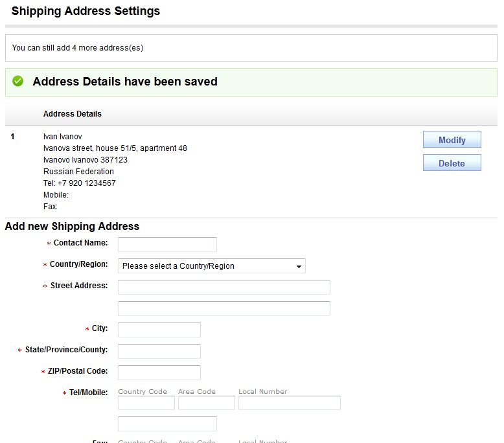504x443 pixels.
Task: Click the "4 more address(es)" notice
Action: (x=78, y=48)
